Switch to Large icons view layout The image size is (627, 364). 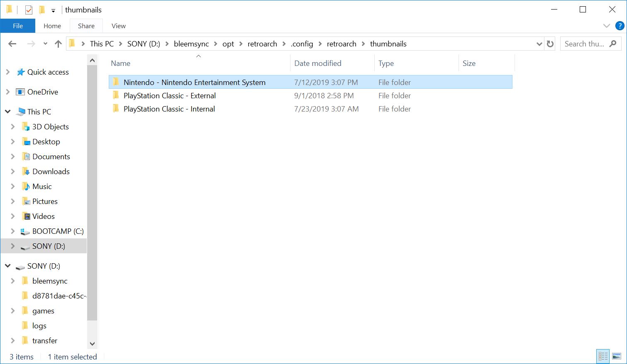pos(617,356)
